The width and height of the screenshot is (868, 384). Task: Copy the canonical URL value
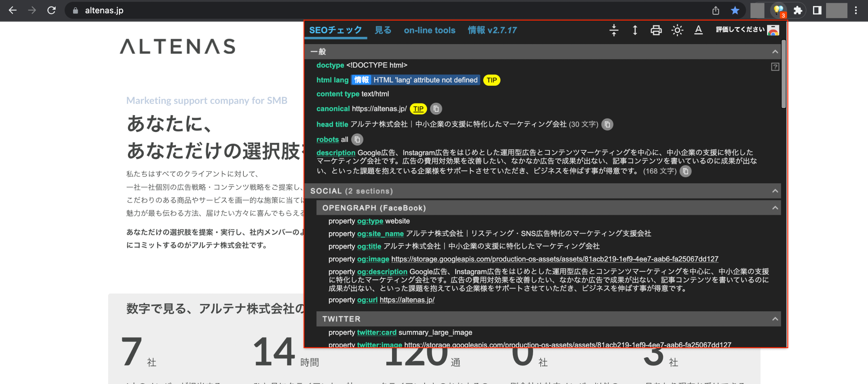[x=436, y=108]
